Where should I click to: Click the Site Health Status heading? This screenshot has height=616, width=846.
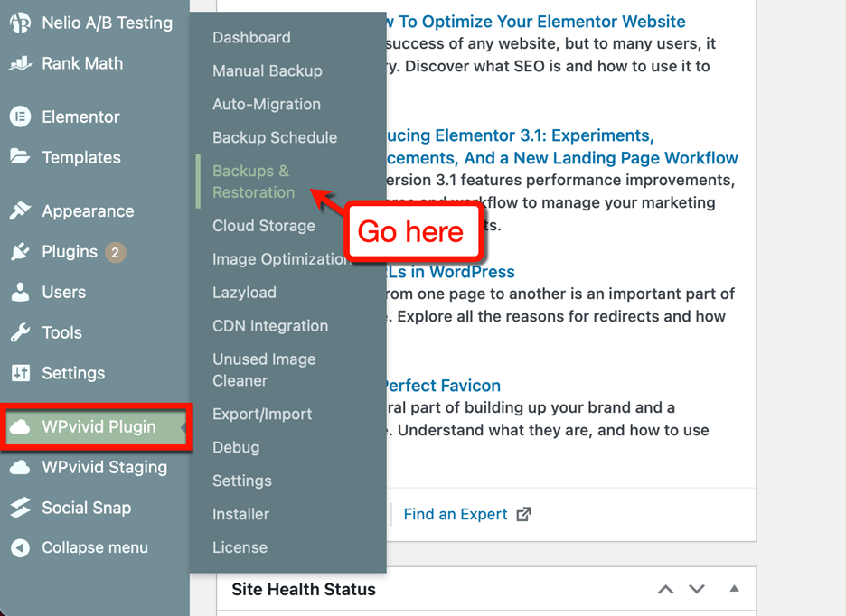pyautogui.click(x=304, y=589)
